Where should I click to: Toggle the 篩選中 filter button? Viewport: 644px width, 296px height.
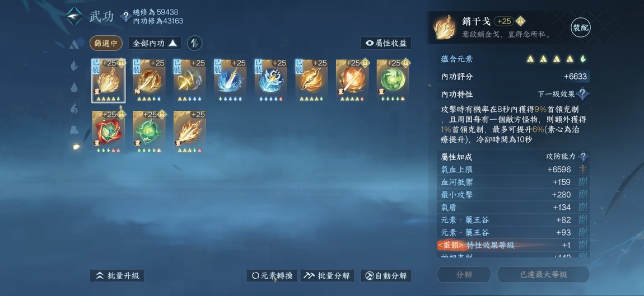click(x=106, y=43)
